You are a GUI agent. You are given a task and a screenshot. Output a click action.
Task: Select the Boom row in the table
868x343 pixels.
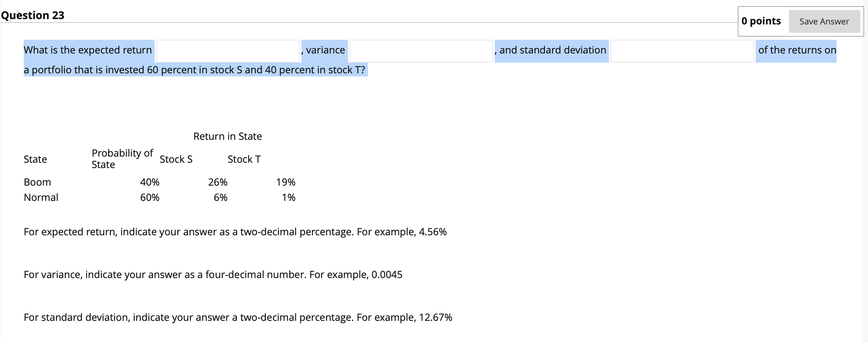pos(37,182)
